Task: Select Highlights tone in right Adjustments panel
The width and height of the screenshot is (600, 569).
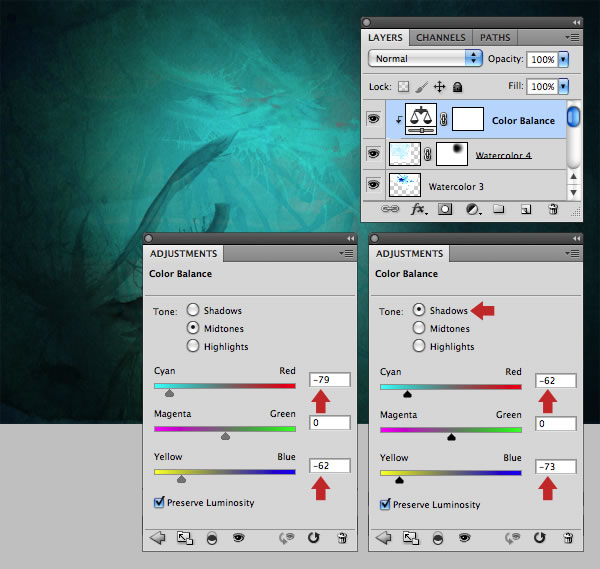Action: [x=419, y=346]
